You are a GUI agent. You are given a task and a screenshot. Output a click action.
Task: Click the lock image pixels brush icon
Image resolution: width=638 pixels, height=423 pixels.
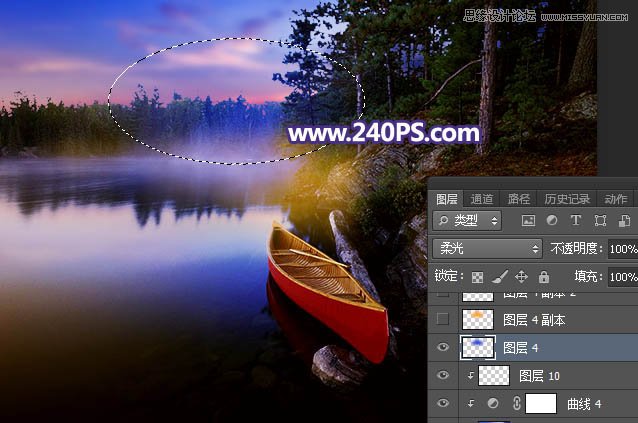[x=500, y=277]
